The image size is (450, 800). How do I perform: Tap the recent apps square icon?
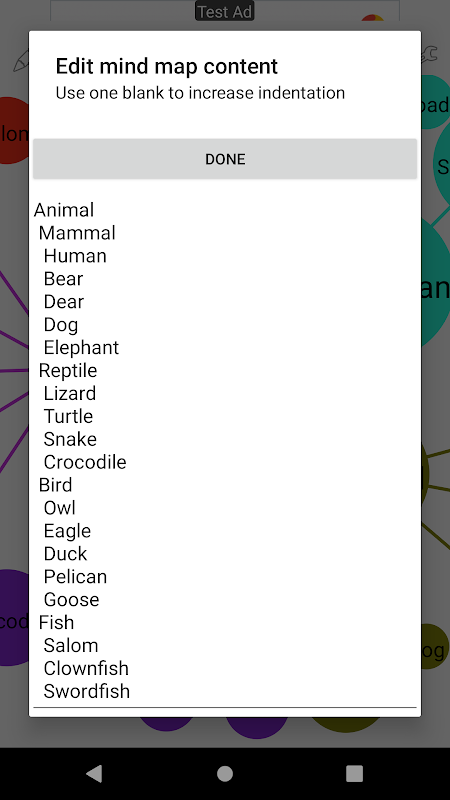coord(355,773)
